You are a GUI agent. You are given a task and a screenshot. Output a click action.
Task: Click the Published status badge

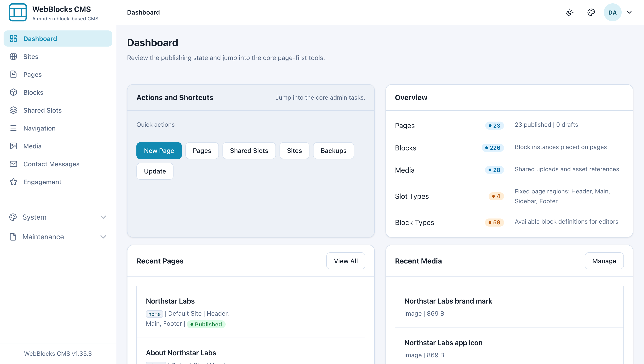(x=206, y=324)
